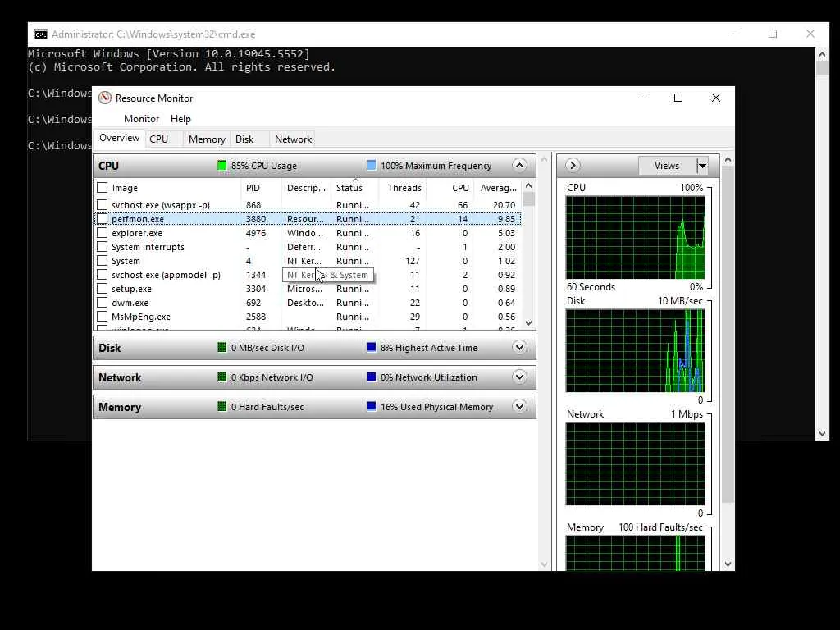Screen dimensions: 840x630
Task: Click the green CPU Usage indicator square
Action: [x=221, y=166]
